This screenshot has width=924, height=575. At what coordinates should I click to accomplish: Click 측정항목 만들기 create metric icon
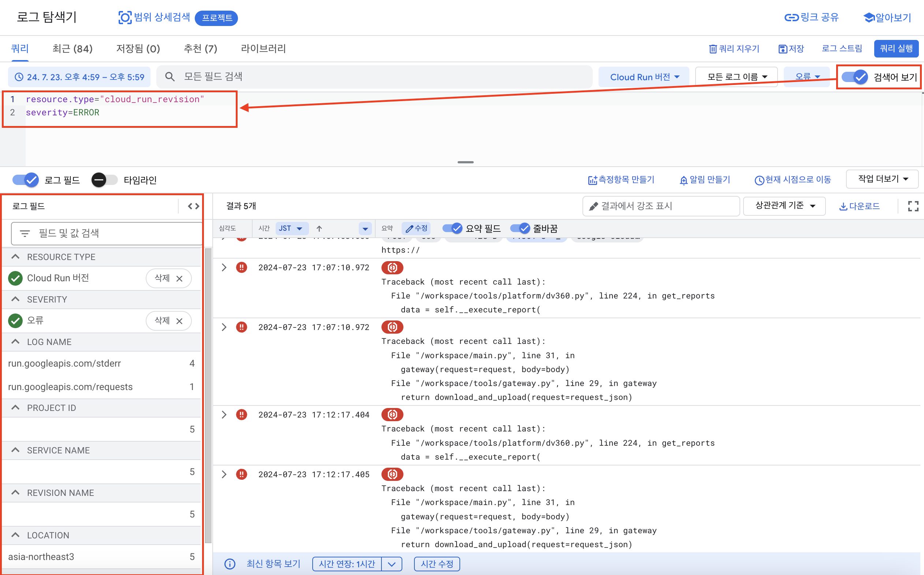(592, 180)
